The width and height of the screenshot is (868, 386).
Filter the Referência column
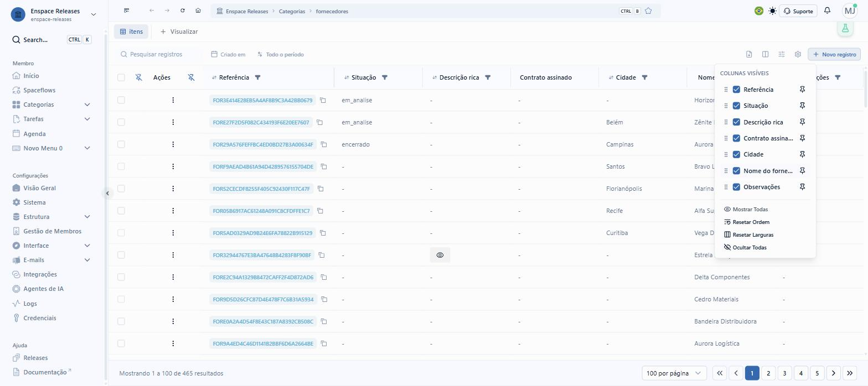coord(257,77)
